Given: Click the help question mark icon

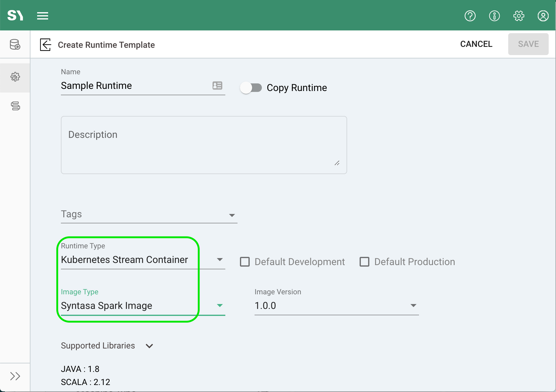Looking at the screenshot, I should (470, 16).
